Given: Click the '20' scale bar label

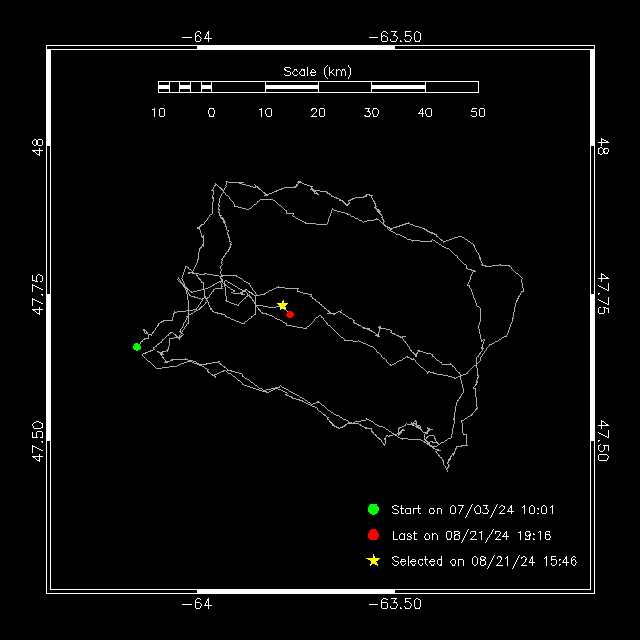Looking at the screenshot, I should [318, 113].
